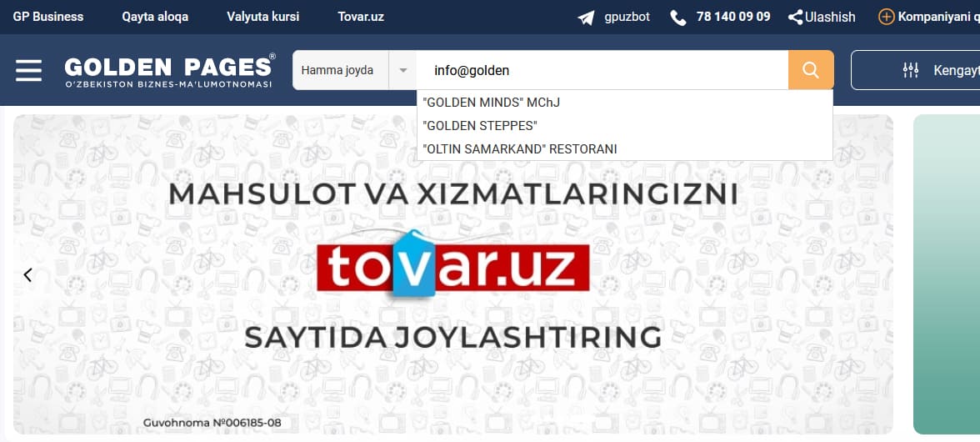980x442 pixels.
Task: Click the plus circle icon for adding company
Action: tap(886, 17)
